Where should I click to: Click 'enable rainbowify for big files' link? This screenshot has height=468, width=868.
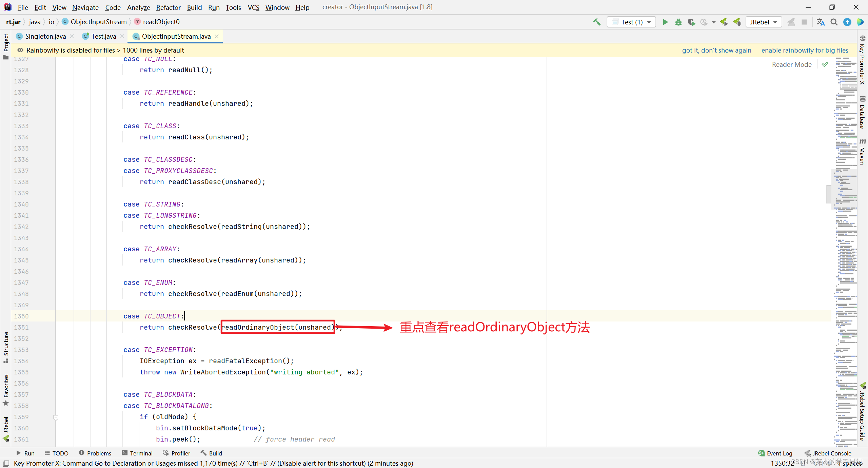click(x=805, y=50)
